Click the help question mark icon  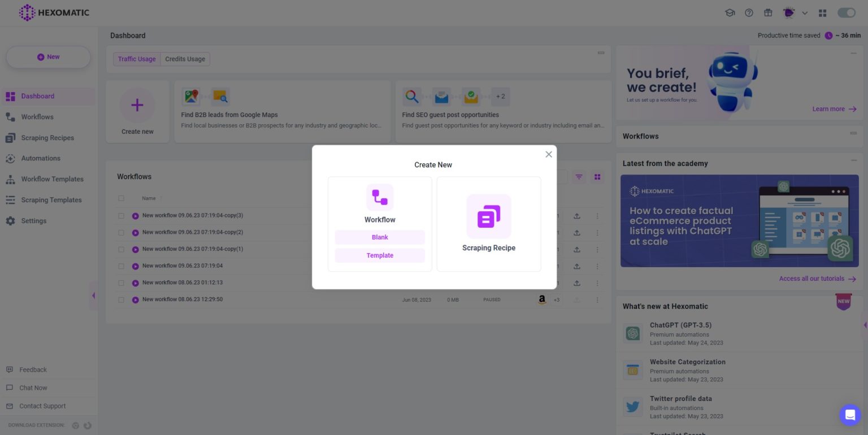pos(749,12)
